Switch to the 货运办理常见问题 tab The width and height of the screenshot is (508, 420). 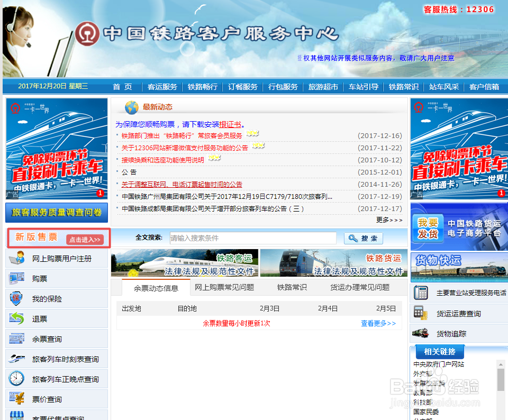click(360, 287)
